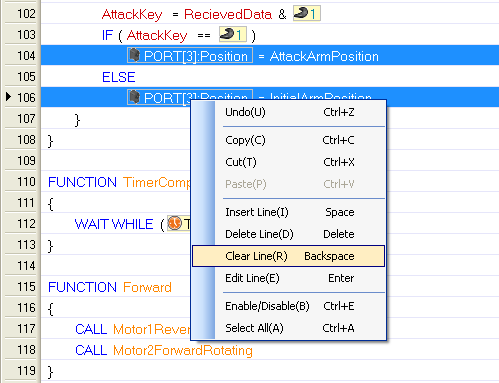Choose Undo(U) in the context menu
The image size is (499, 383).
[289, 112]
